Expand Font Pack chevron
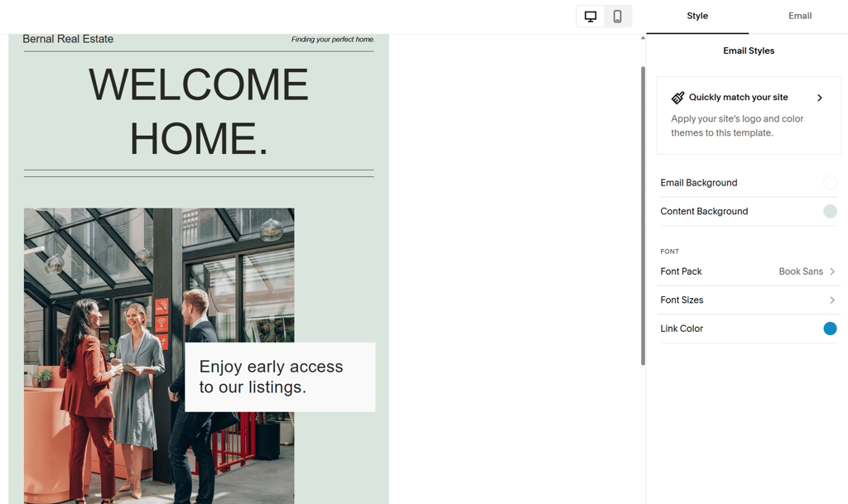Viewport: 848px width, 504px height. pyautogui.click(x=832, y=271)
